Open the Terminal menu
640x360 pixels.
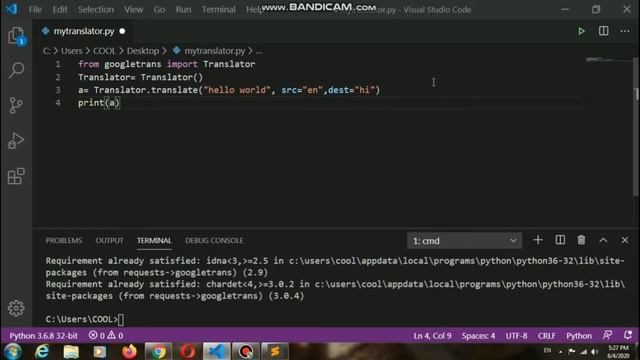click(218, 9)
